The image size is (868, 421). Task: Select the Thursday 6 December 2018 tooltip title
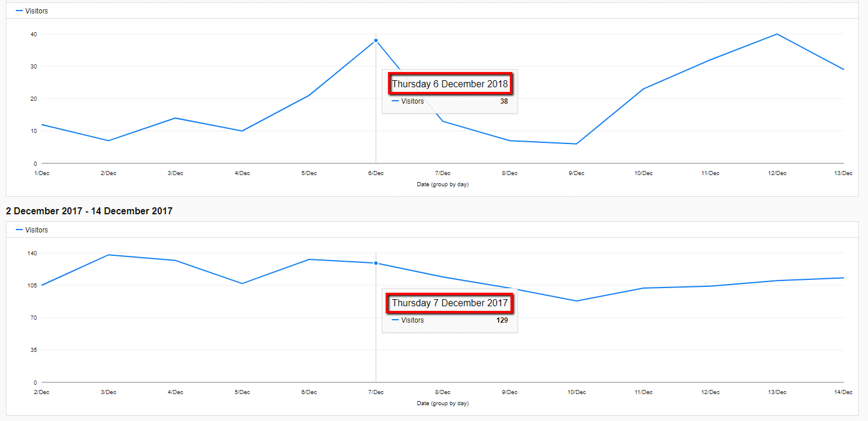pos(450,84)
